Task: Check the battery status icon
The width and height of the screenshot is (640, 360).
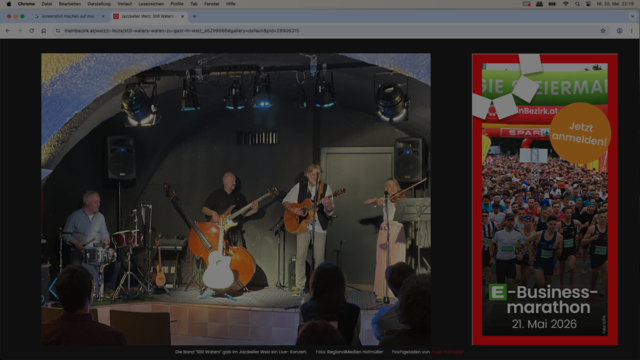Action: [x=552, y=4]
